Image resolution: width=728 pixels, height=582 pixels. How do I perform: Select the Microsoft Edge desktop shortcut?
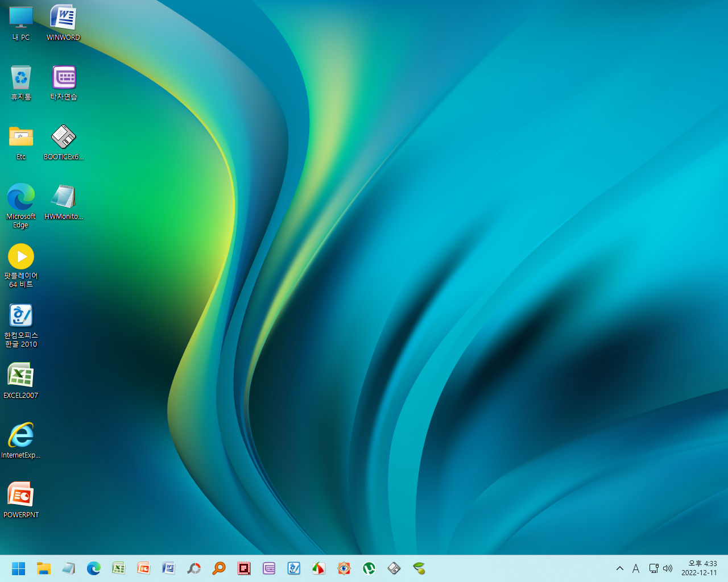(x=21, y=206)
